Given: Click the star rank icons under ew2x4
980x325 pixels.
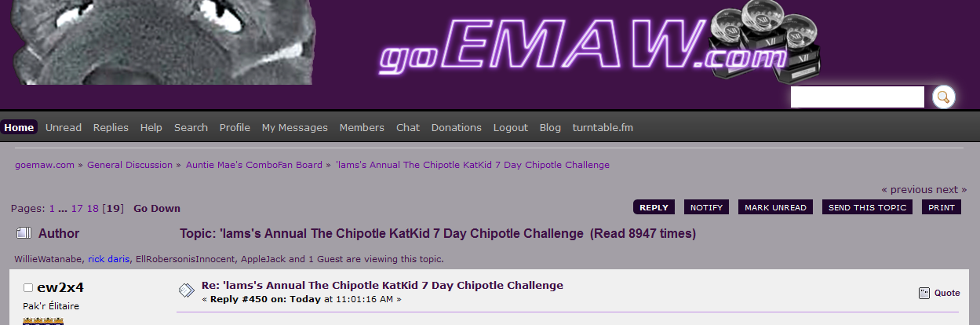Looking at the screenshot, I should (43, 321).
